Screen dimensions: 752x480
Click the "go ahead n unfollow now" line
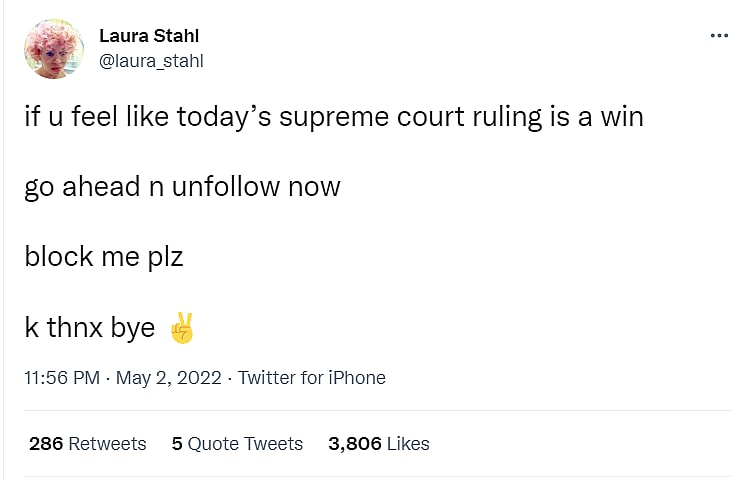click(182, 187)
